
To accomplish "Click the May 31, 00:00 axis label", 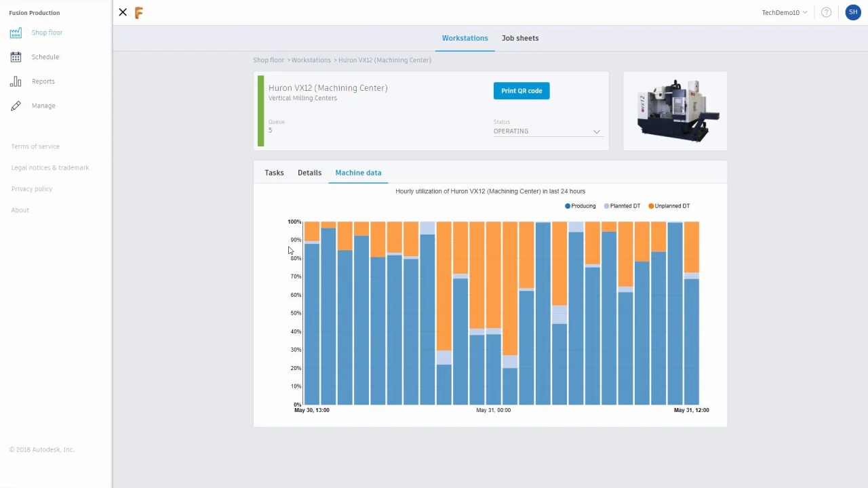I will coord(493,410).
